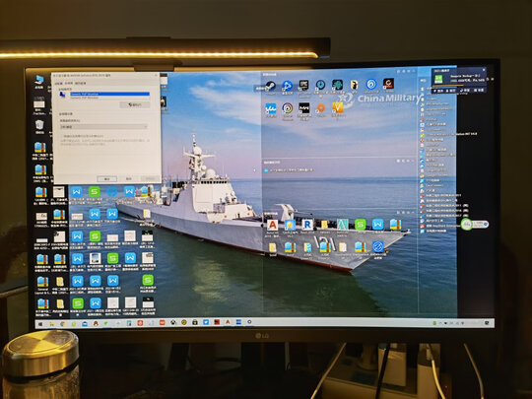Switch to the Monitor tab in properties dialog
Screen dimensions: 532x399
pyautogui.click(x=69, y=83)
